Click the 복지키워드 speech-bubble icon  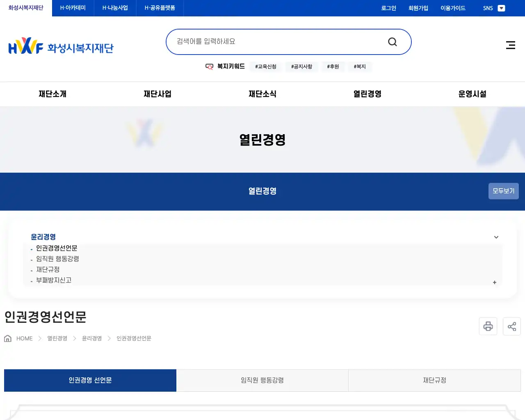pyautogui.click(x=209, y=66)
